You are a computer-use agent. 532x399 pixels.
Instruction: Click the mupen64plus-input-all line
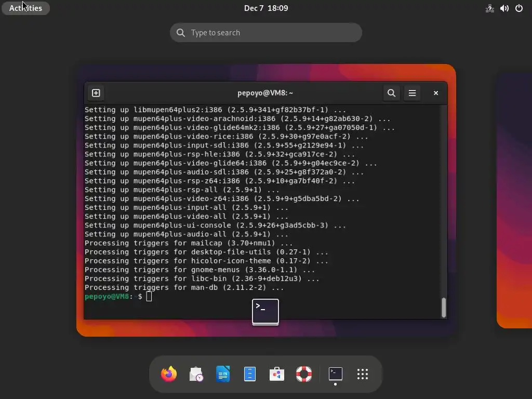[187, 208]
